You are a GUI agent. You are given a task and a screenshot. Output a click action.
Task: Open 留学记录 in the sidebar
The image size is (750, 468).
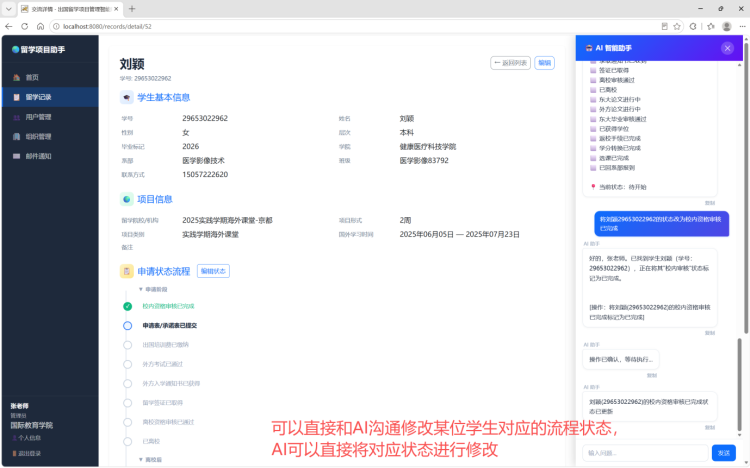click(50, 97)
